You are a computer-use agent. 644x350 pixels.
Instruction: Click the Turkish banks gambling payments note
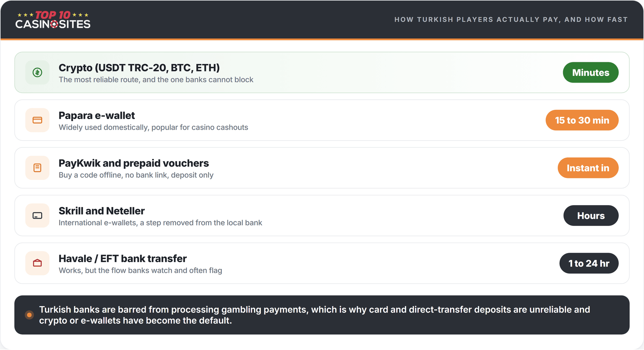coord(314,315)
